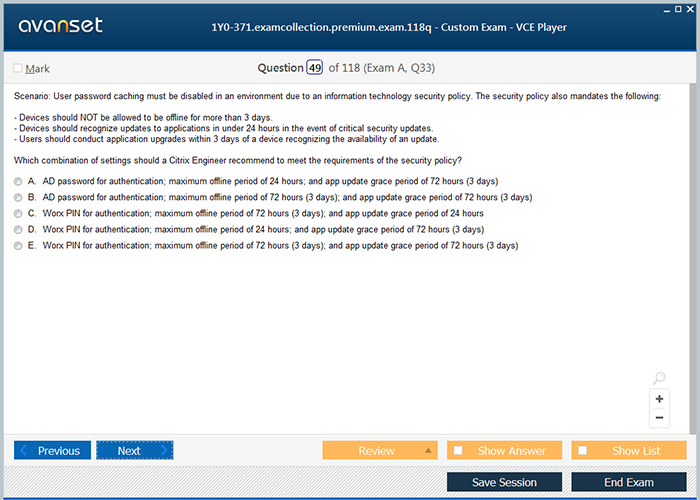Image resolution: width=700 pixels, height=500 pixels.
Task: Choose answer E, the last Worx PIN option
Action: click(x=18, y=245)
